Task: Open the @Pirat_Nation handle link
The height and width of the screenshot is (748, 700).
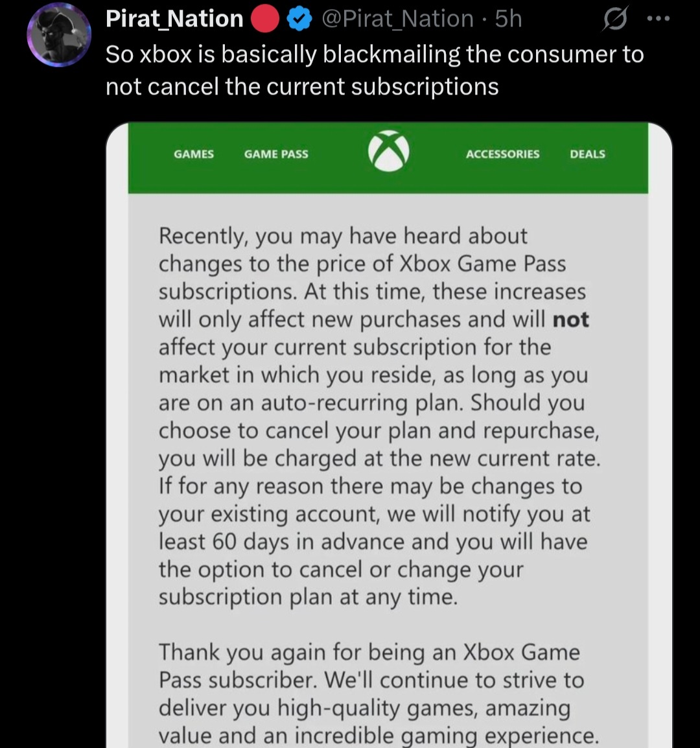Action: (x=398, y=19)
